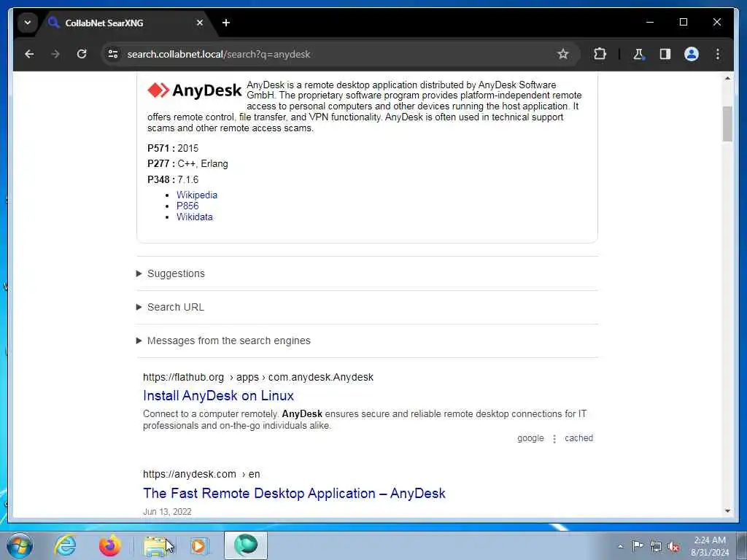
Task: Click the muted volume tray icon
Action: coord(673,546)
